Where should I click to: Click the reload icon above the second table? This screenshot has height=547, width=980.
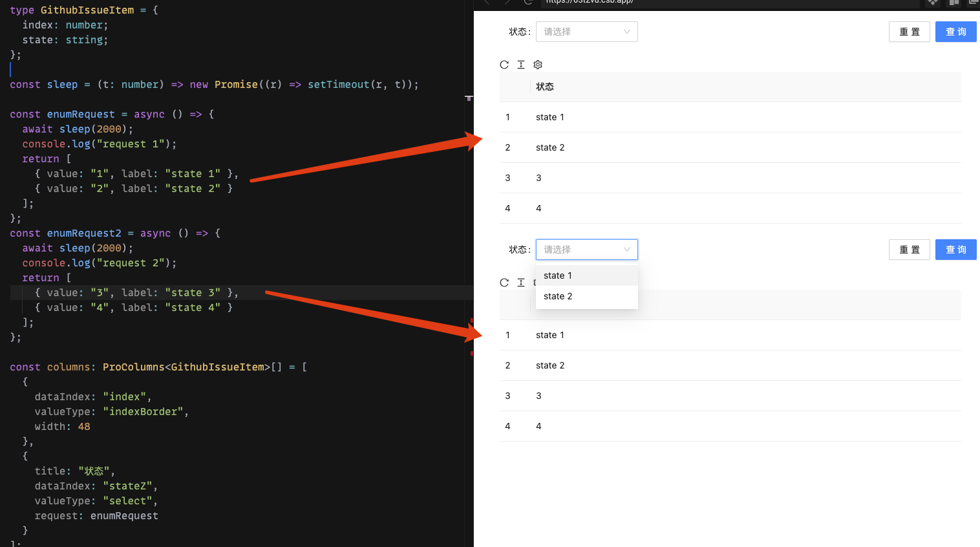point(504,283)
